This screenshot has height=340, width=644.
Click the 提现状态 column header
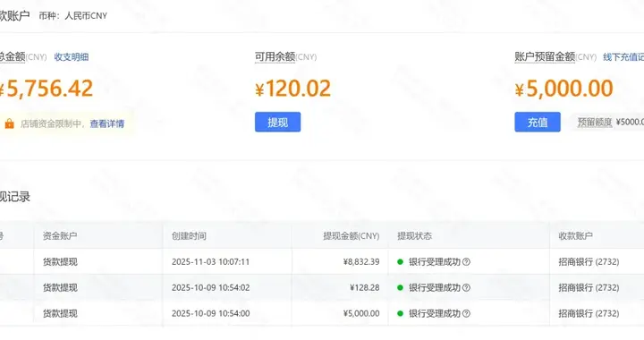(414, 236)
